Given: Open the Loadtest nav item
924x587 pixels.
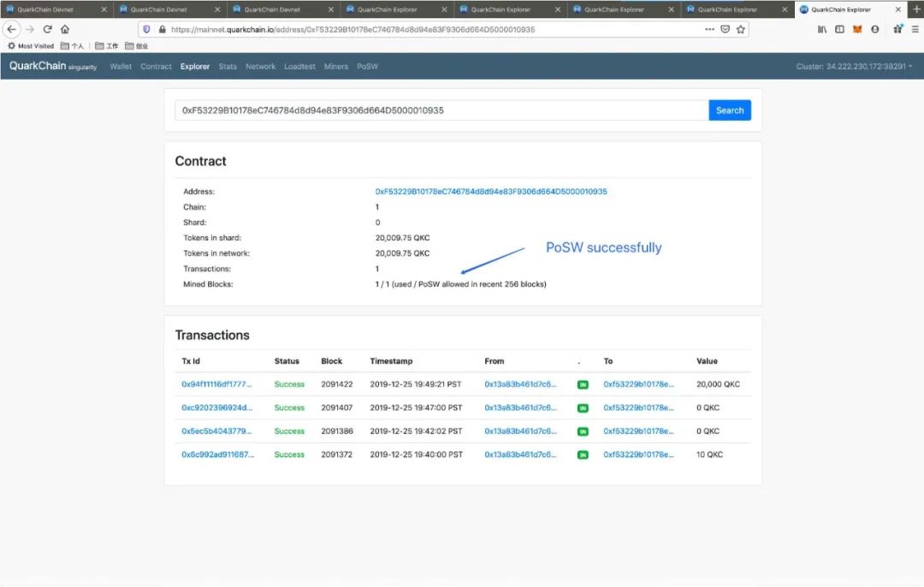Looking at the screenshot, I should coord(299,67).
